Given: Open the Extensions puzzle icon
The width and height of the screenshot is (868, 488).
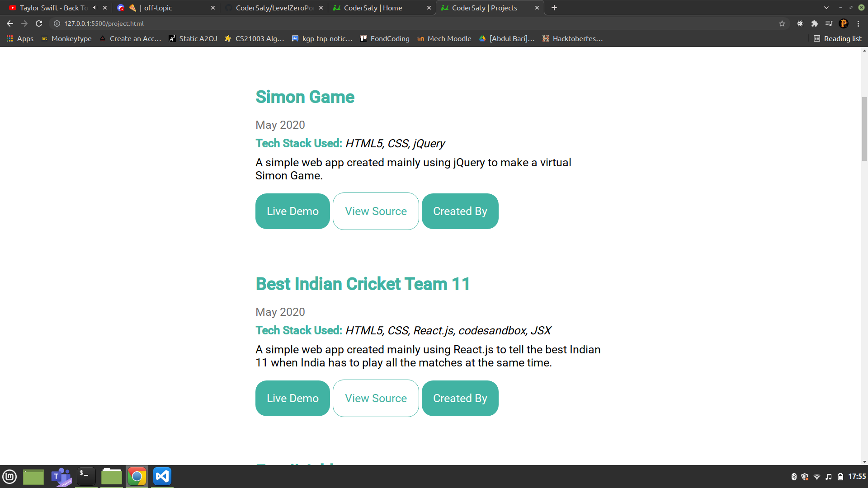Looking at the screenshot, I should pos(815,23).
